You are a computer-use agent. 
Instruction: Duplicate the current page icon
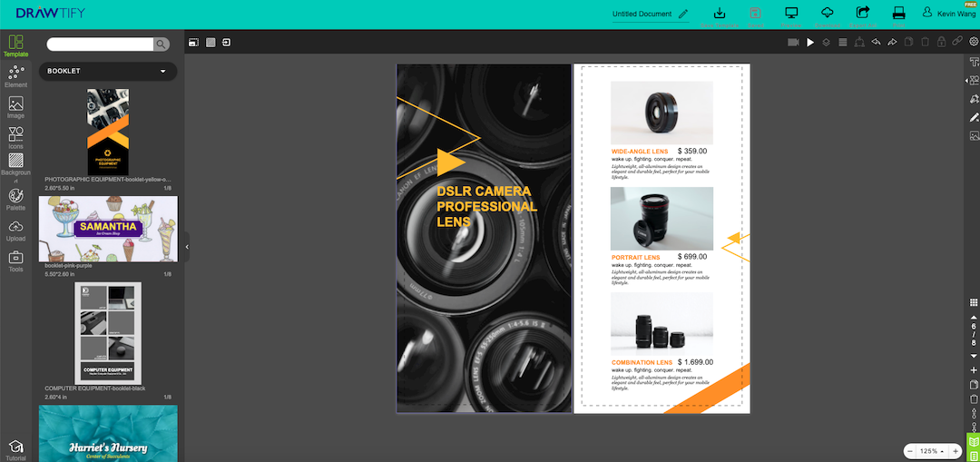(973, 385)
